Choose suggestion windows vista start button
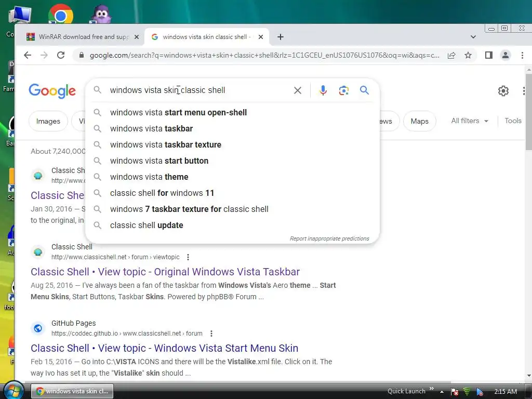532x399 pixels. [x=232, y=161]
